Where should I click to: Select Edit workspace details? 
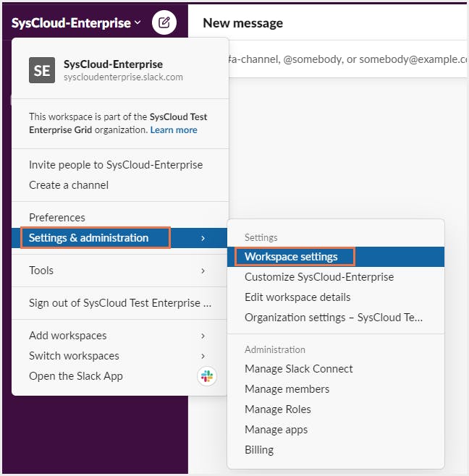click(x=297, y=297)
